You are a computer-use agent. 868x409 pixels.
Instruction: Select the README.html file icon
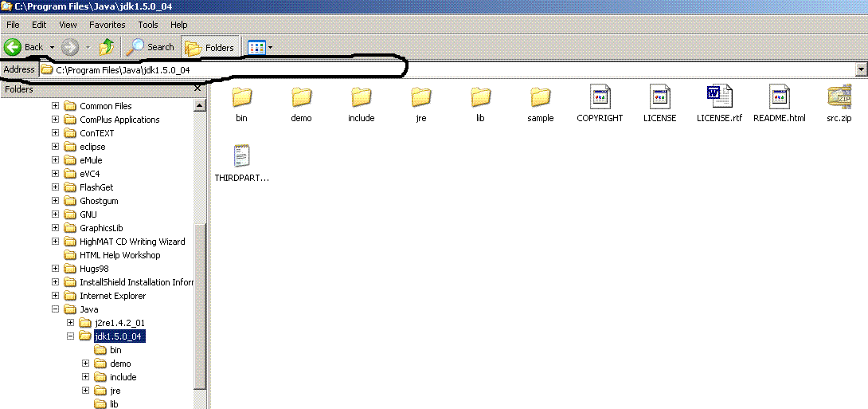[x=780, y=96]
